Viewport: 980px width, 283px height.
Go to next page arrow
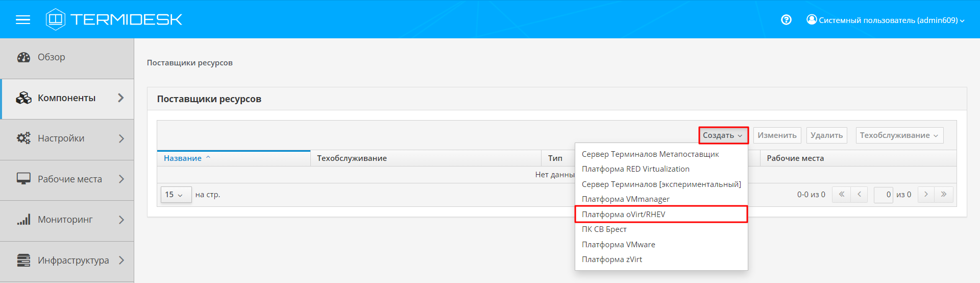[926, 195]
